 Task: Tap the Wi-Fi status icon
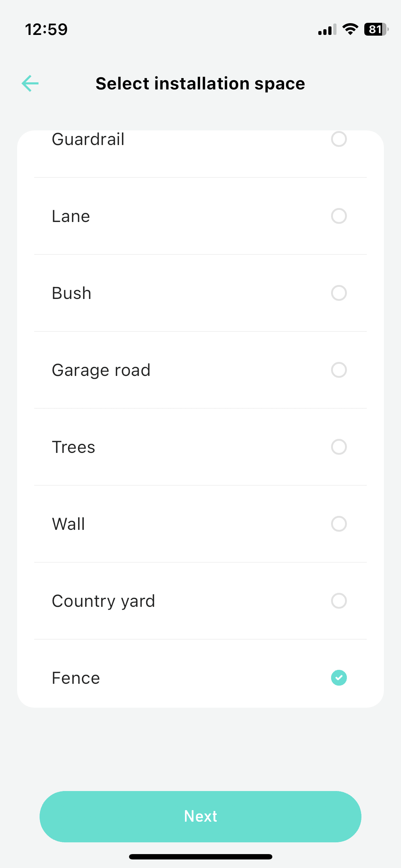point(350,29)
